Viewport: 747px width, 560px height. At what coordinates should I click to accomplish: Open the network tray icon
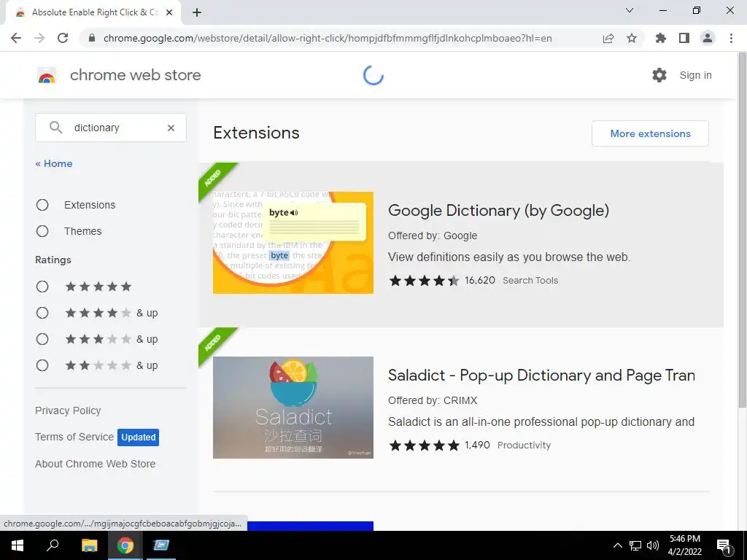635,545
